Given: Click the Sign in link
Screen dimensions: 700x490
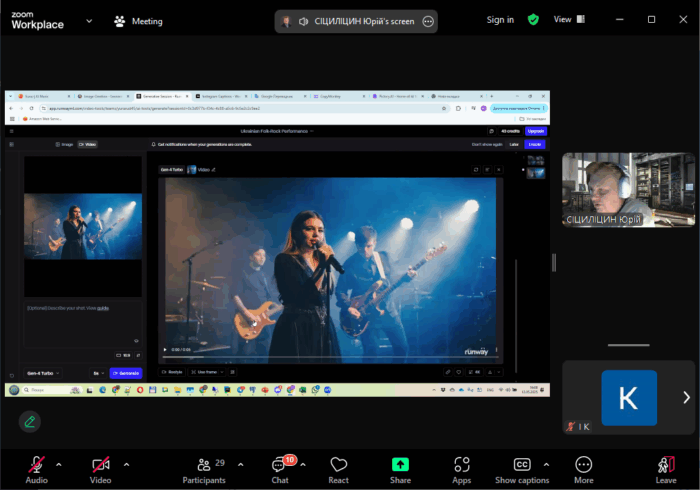Looking at the screenshot, I should [x=500, y=19].
